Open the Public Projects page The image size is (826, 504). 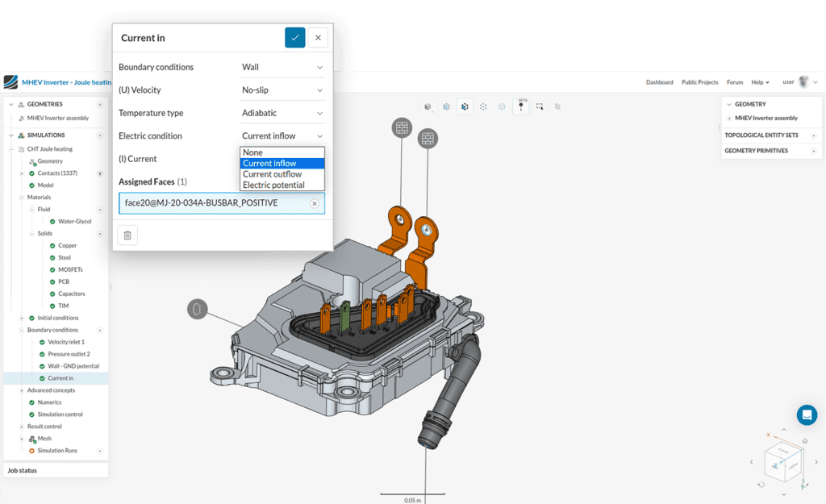[x=699, y=81]
